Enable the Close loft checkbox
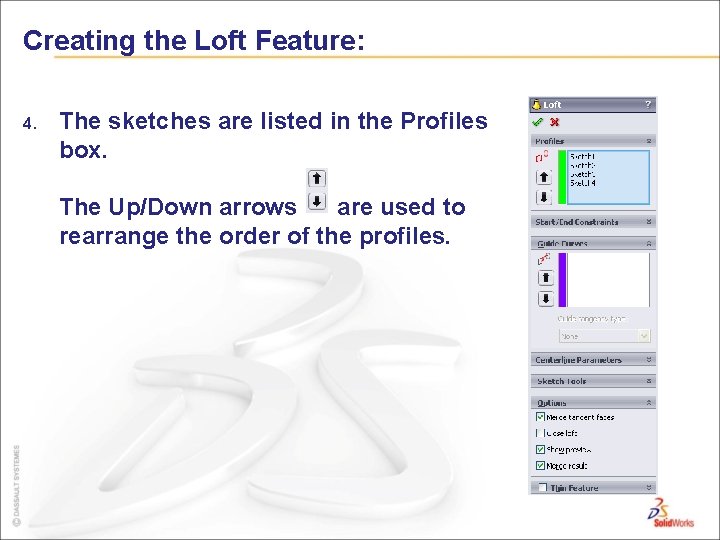The image size is (720, 540). coord(540,433)
